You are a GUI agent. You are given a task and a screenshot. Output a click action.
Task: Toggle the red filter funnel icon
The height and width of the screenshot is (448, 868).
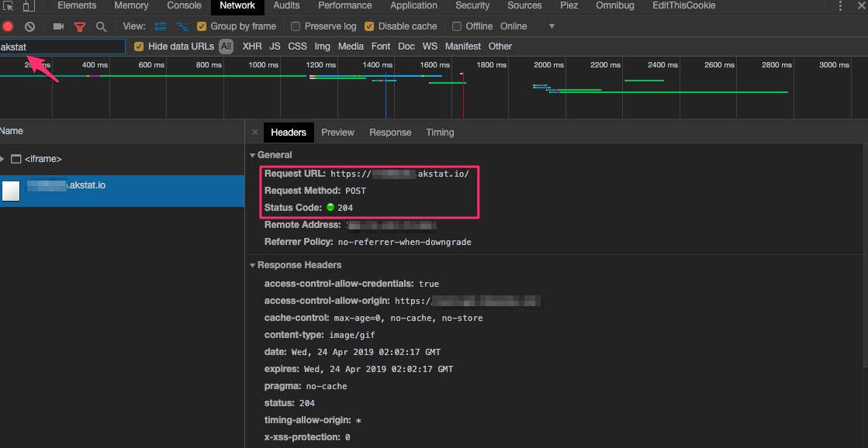80,26
